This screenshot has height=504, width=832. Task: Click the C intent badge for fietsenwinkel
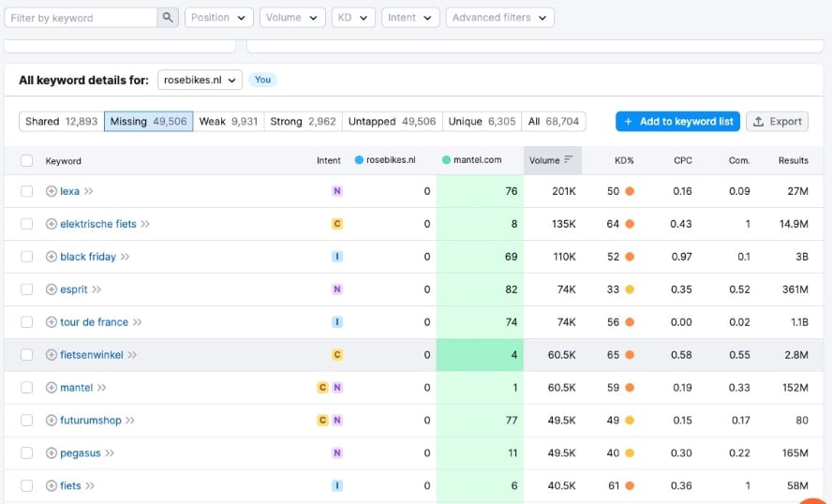tap(337, 355)
